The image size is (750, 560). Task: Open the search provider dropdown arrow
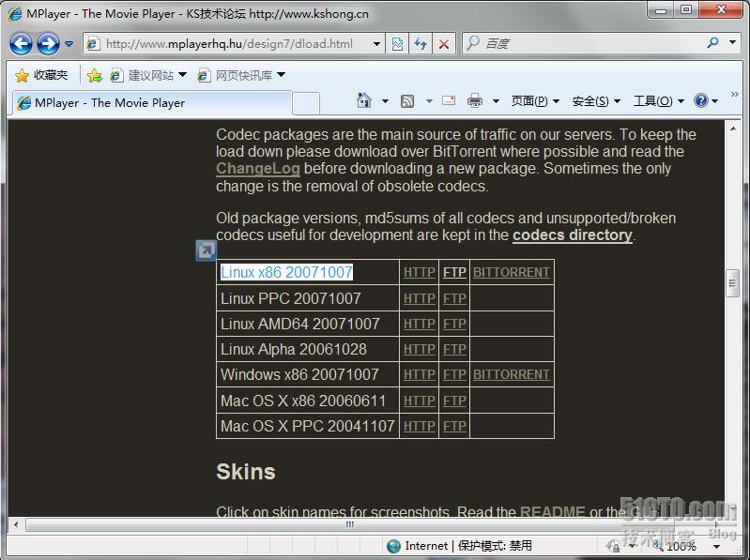732,43
